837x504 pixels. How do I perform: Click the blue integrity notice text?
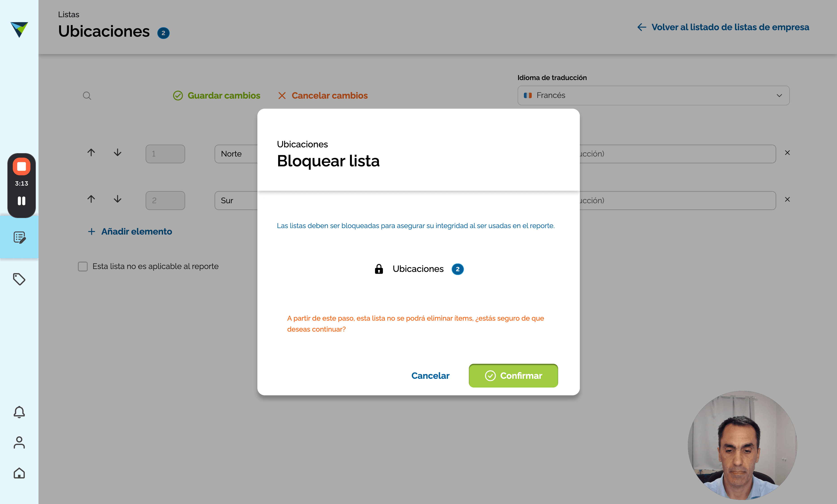point(416,226)
